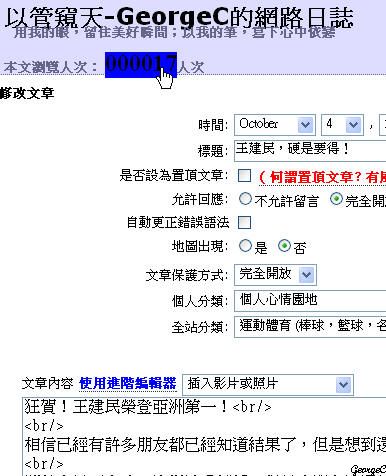Select the 完全開放 reply radio button
Screen dimensions: 386x476
(x=336, y=199)
